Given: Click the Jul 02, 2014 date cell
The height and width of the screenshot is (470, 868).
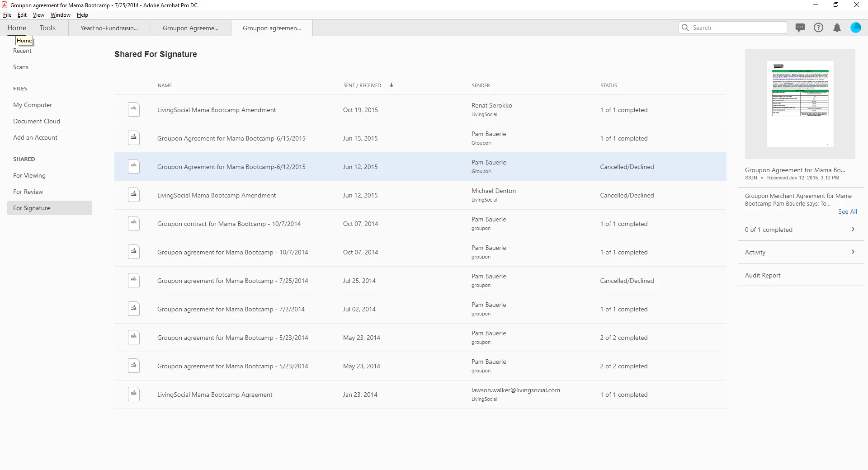Looking at the screenshot, I should tap(359, 309).
